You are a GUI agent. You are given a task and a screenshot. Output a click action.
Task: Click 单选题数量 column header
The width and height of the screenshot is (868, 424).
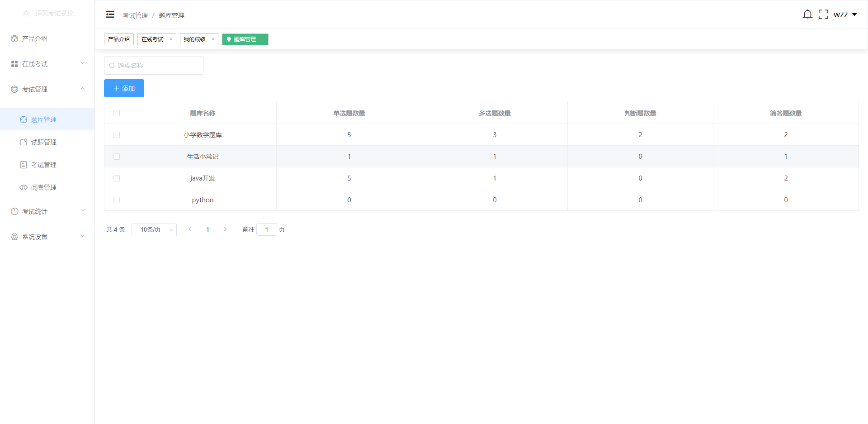point(349,113)
